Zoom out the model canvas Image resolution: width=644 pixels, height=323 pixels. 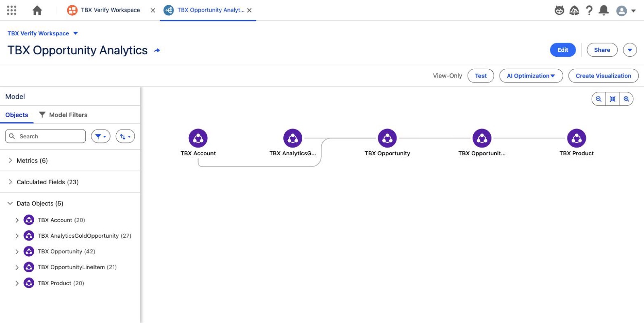599,99
